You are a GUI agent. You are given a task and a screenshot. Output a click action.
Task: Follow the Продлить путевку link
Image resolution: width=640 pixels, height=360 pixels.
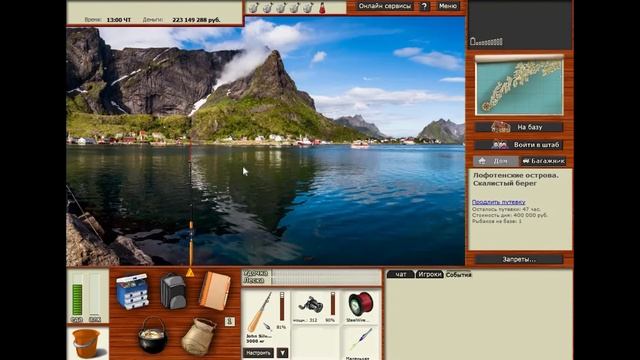pyautogui.click(x=498, y=202)
